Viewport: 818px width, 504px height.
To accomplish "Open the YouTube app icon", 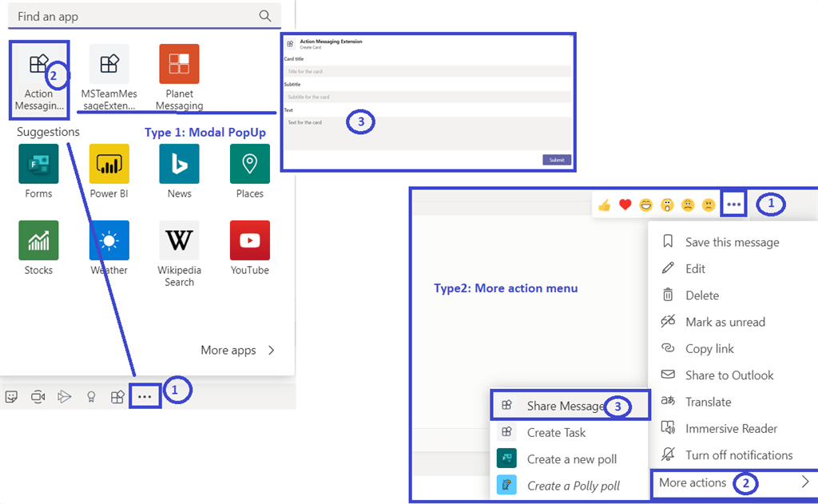I will 249,240.
